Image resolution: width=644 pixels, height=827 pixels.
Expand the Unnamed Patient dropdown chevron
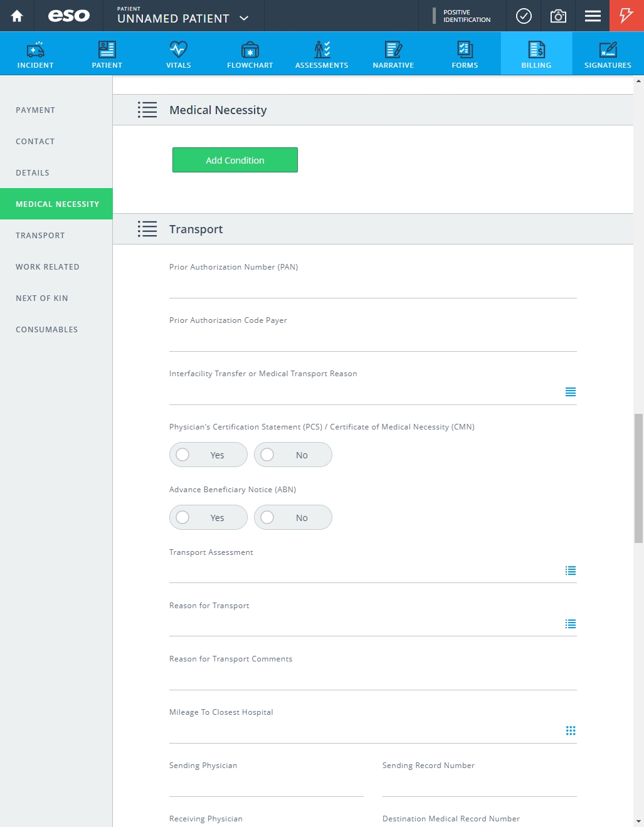244,18
